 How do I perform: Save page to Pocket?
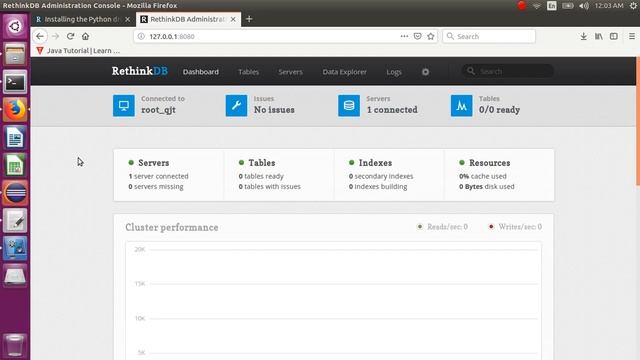418,36
